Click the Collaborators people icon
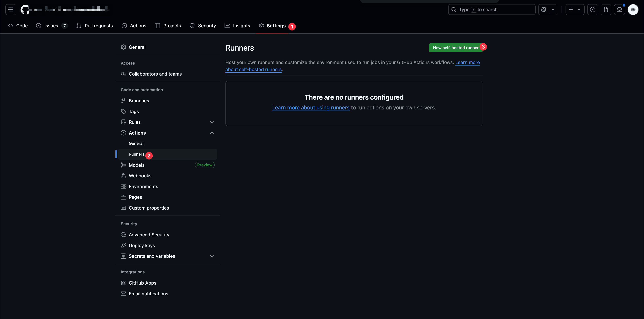The image size is (644, 319). 123,74
